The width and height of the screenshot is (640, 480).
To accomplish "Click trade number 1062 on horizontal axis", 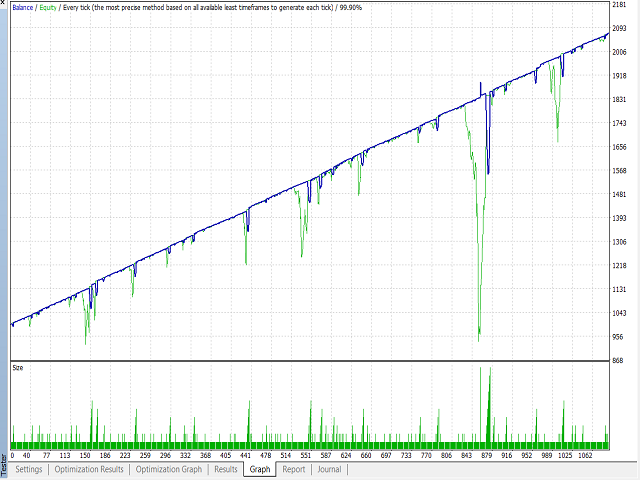I will (x=585, y=455).
